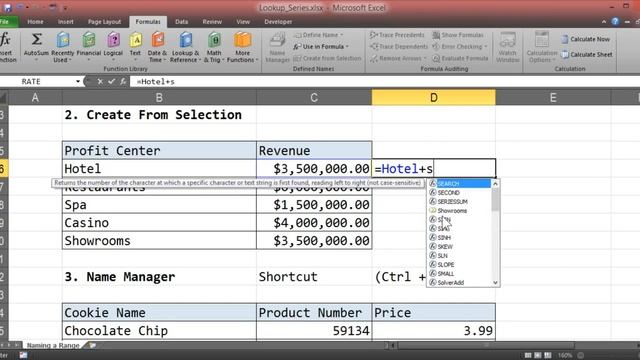Switch to the Data tab
Image resolution: width=640 pixels, height=360 pixels.
tap(182, 22)
